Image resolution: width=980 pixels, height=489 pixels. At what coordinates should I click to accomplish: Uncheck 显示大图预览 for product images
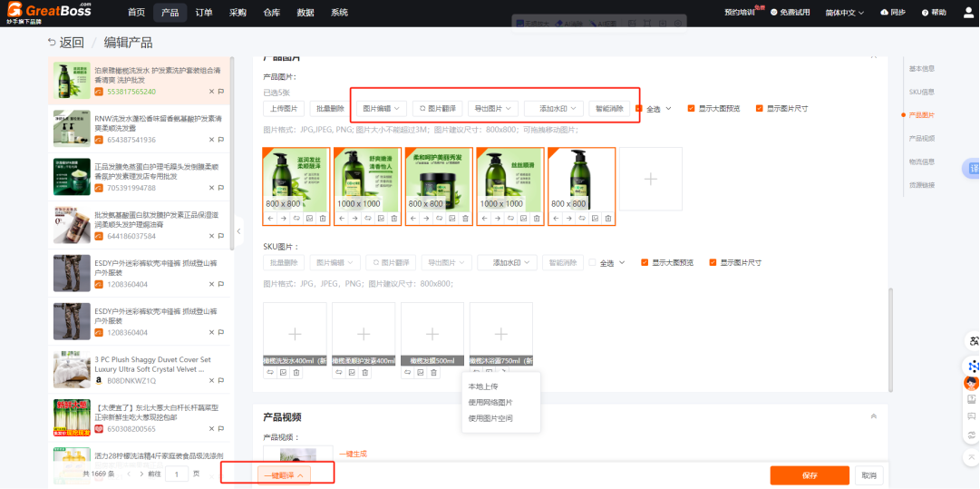point(692,108)
